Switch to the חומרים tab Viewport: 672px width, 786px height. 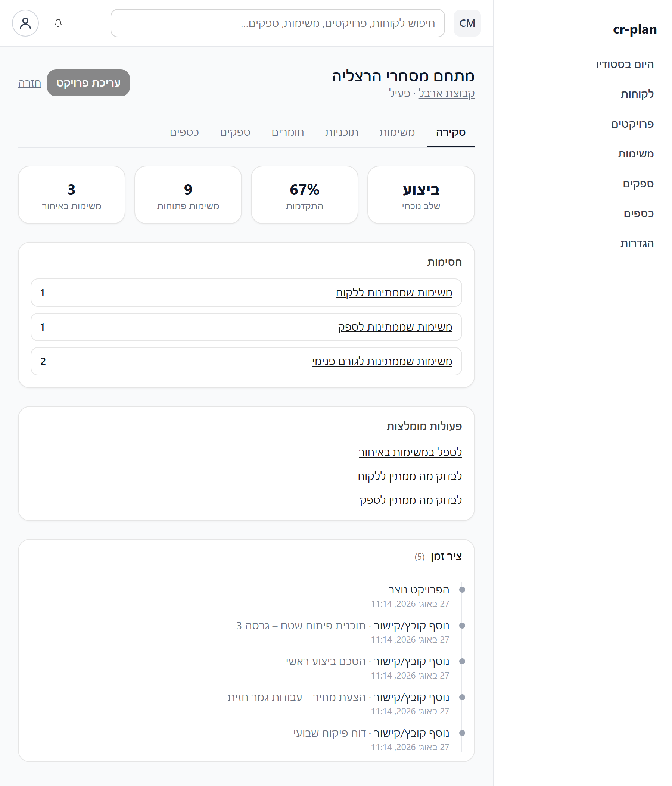point(287,132)
